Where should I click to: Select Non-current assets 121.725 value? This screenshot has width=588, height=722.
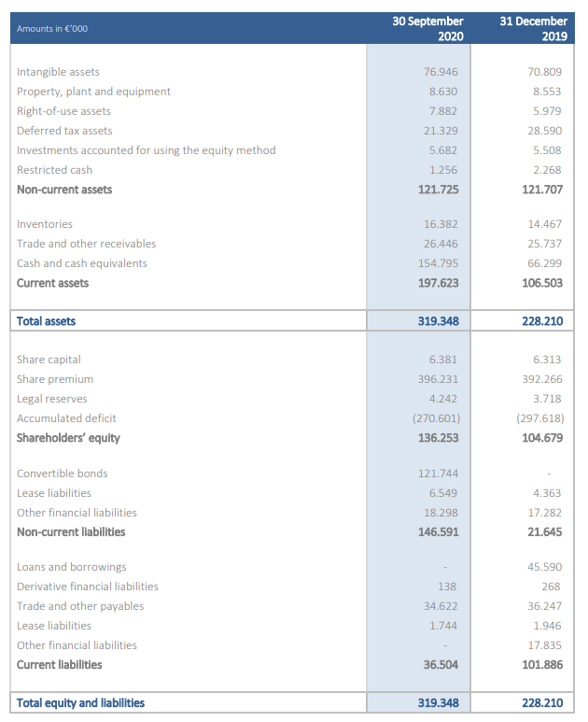click(438, 190)
